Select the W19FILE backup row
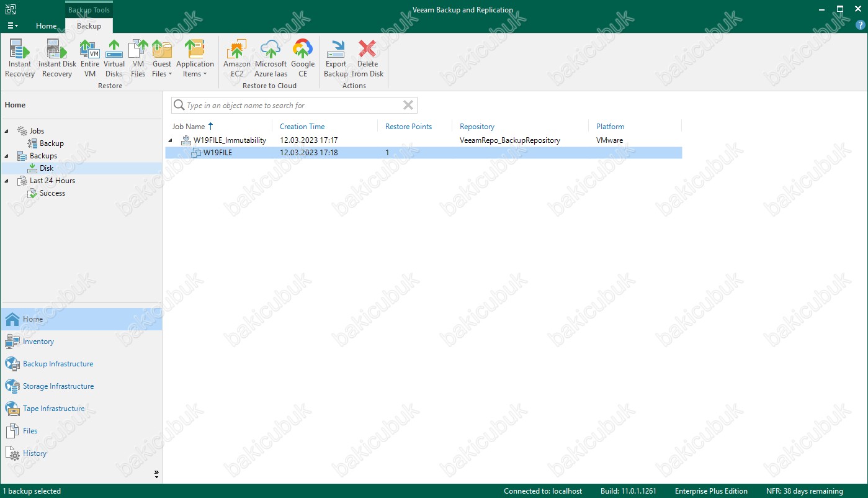The height and width of the screenshot is (498, 868). coord(424,153)
